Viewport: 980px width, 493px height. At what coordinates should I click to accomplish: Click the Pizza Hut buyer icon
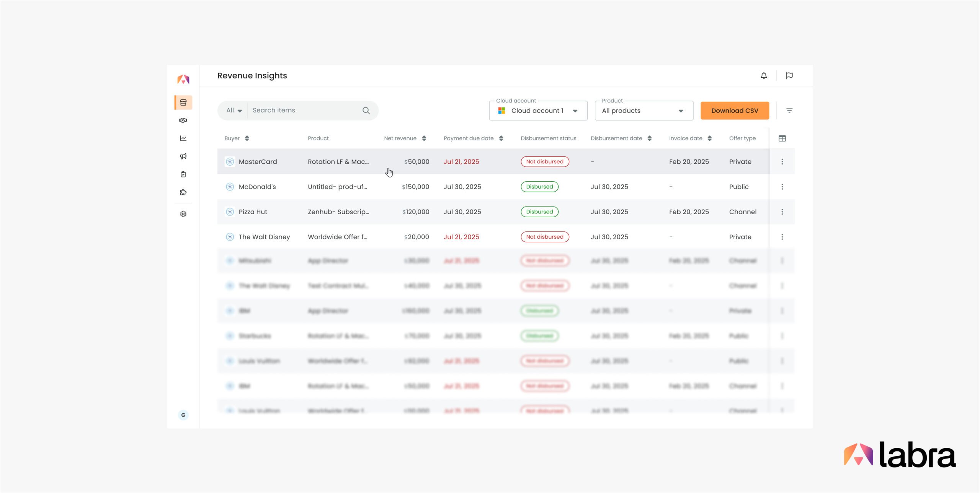[230, 212]
